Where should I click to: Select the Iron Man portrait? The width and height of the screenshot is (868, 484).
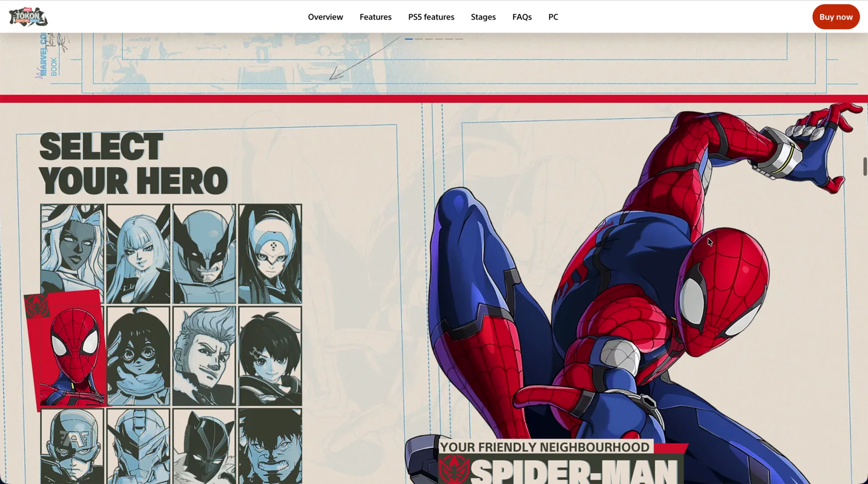(138, 446)
